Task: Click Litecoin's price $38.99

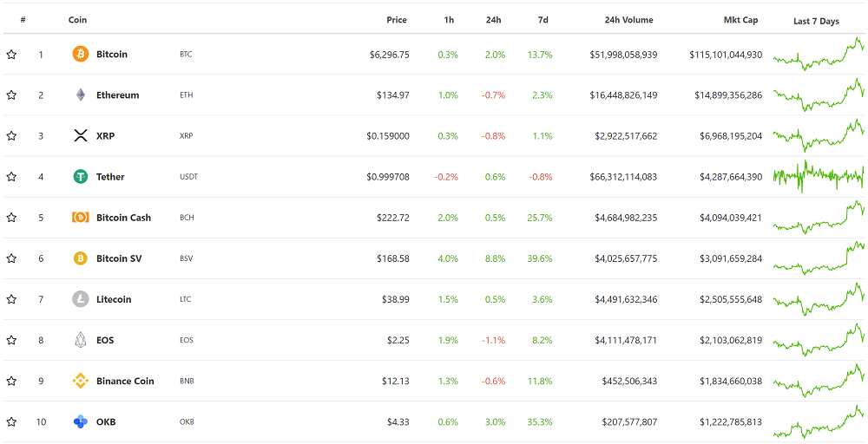Action: tap(396, 299)
